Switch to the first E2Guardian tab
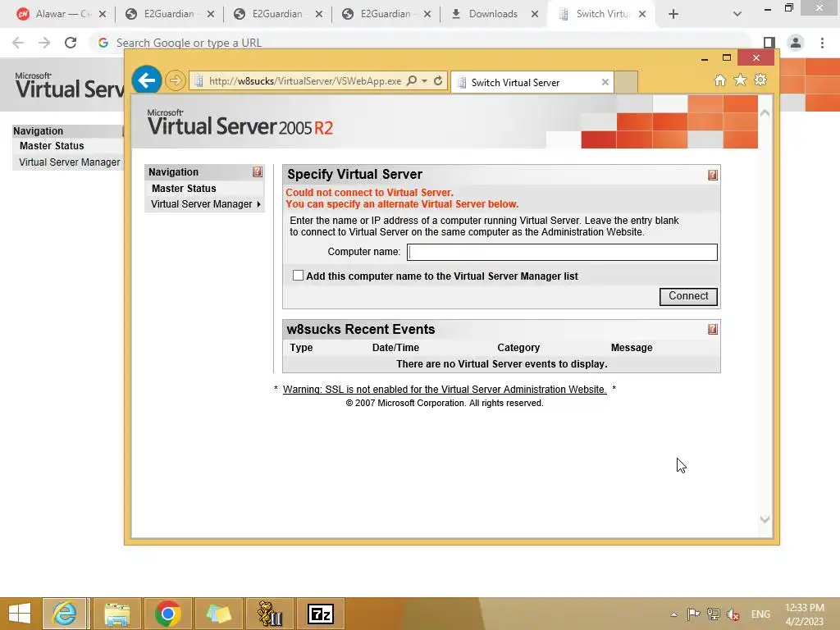840x630 pixels. pyautogui.click(x=169, y=14)
